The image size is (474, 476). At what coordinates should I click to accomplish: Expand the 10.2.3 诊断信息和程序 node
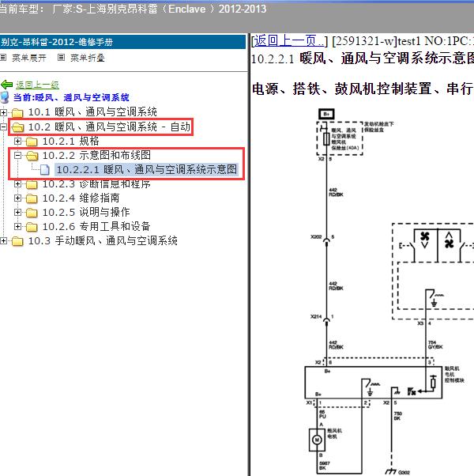17,184
